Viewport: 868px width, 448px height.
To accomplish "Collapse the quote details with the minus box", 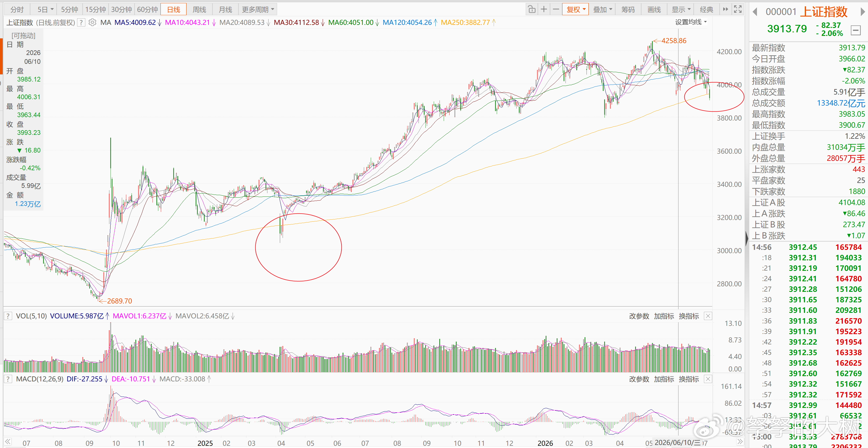I will click(856, 30).
